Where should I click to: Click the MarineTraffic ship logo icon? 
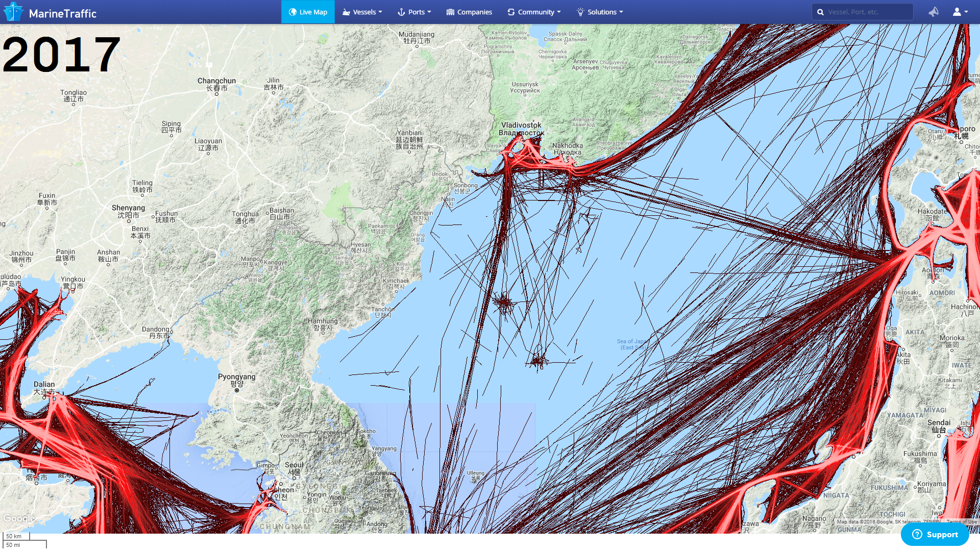click(x=13, y=12)
